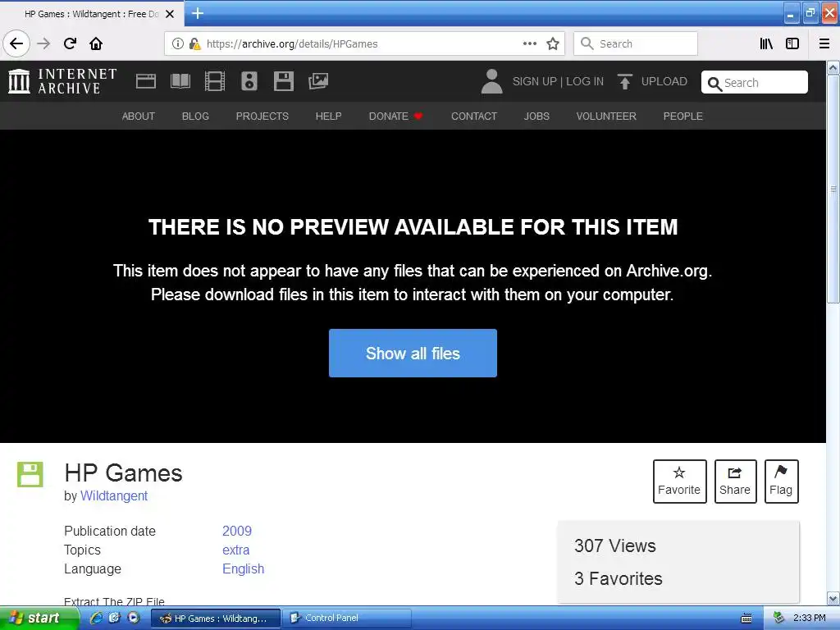840x630 pixels.
Task: Open the DONATE menu item
Action: 396,116
